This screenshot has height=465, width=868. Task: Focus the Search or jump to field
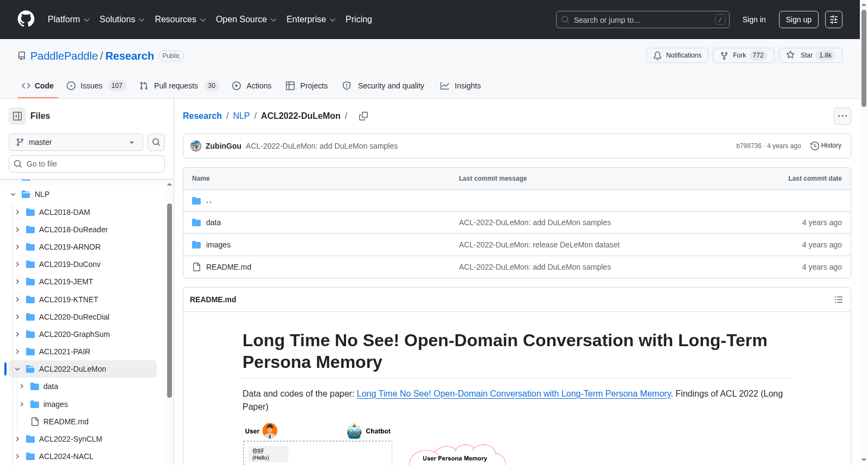(x=643, y=20)
